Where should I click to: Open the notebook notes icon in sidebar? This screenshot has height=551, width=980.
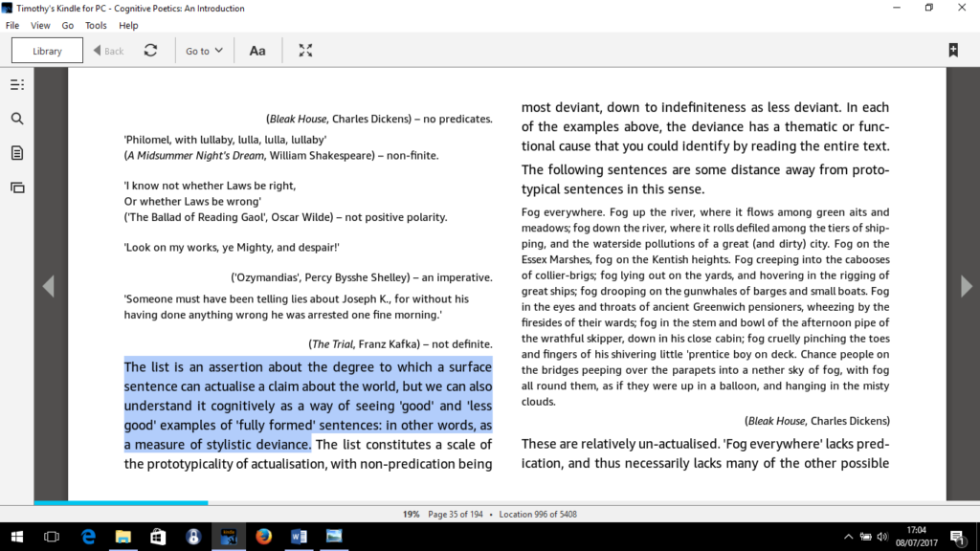pyautogui.click(x=16, y=153)
